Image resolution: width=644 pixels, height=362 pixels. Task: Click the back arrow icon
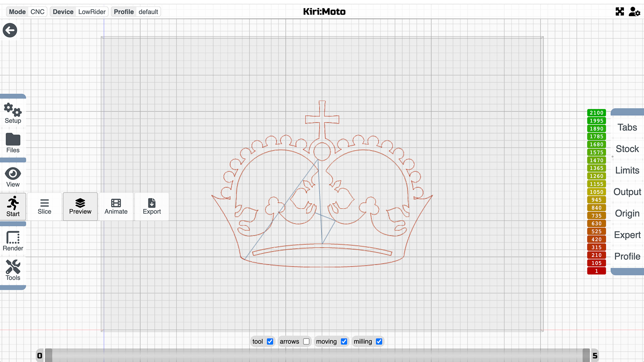click(10, 31)
